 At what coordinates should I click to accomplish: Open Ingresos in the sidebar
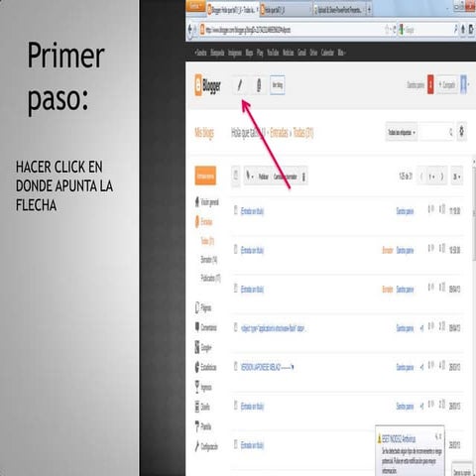click(203, 387)
